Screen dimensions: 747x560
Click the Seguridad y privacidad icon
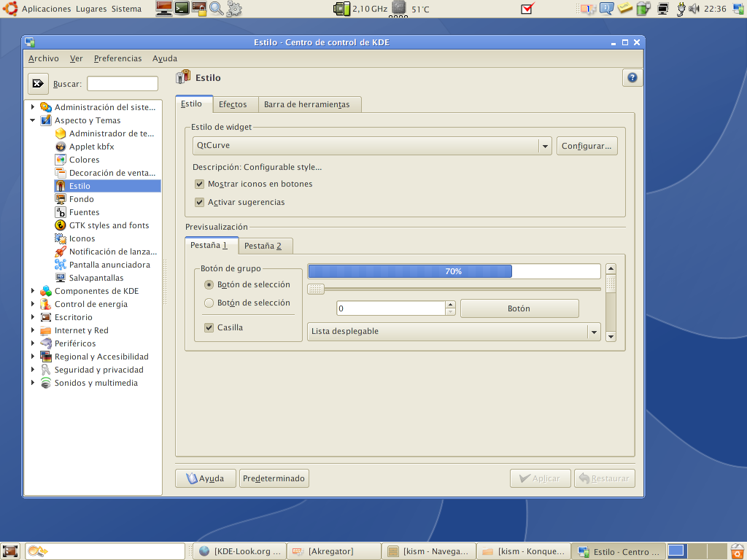click(x=46, y=370)
